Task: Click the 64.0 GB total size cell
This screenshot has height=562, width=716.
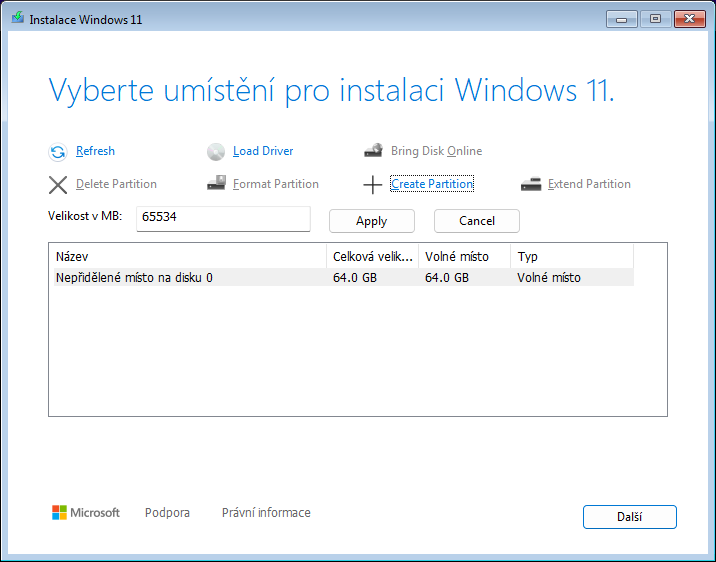Action: pyautogui.click(x=355, y=278)
